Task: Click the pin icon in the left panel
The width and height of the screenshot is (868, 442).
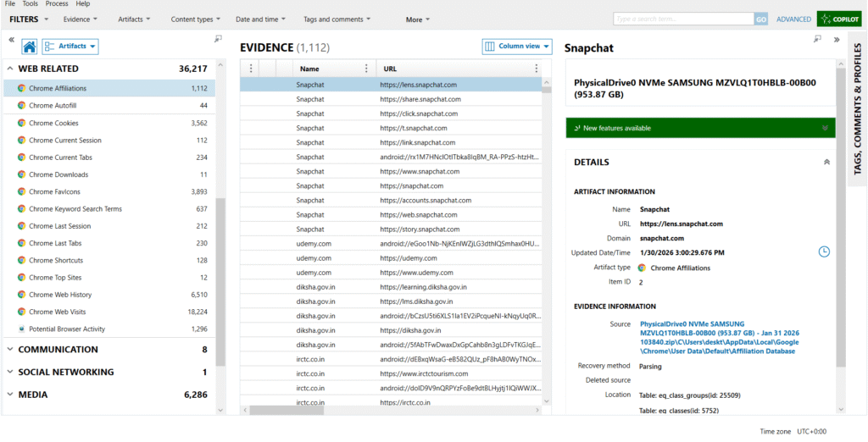Action: tap(218, 39)
